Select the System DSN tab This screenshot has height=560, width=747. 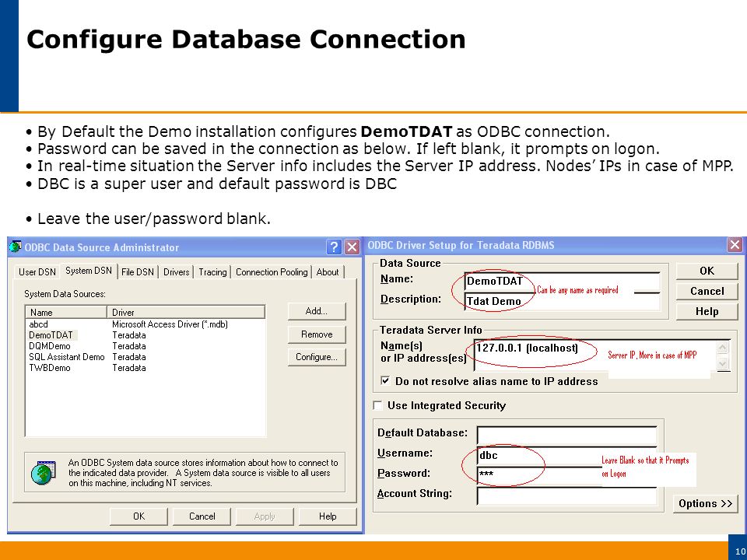[89, 271]
